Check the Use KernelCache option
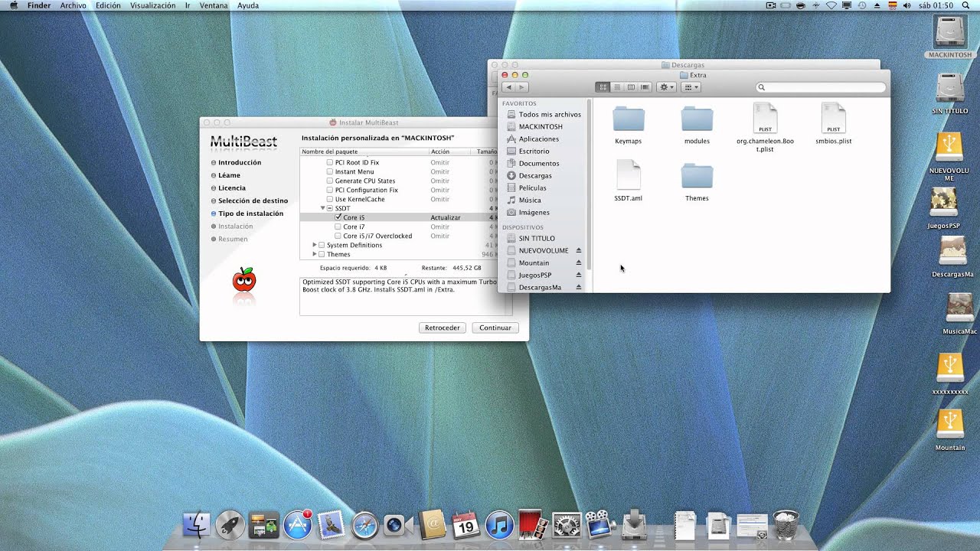This screenshot has width=980, height=551. tap(330, 199)
